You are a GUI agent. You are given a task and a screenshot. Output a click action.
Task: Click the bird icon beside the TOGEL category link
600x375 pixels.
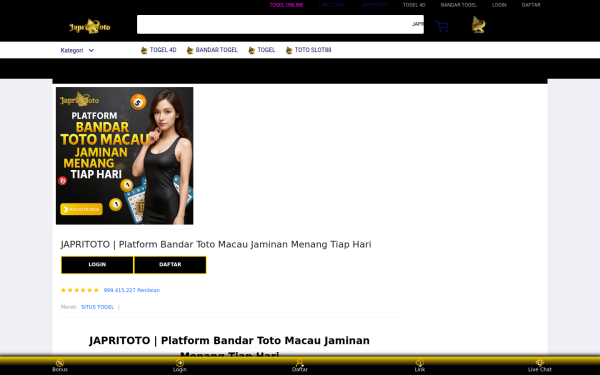coord(251,50)
